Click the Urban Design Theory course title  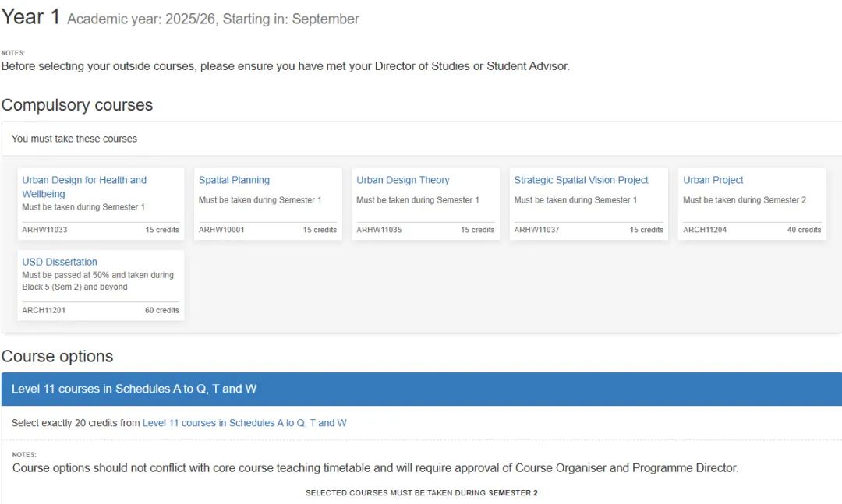click(x=403, y=180)
